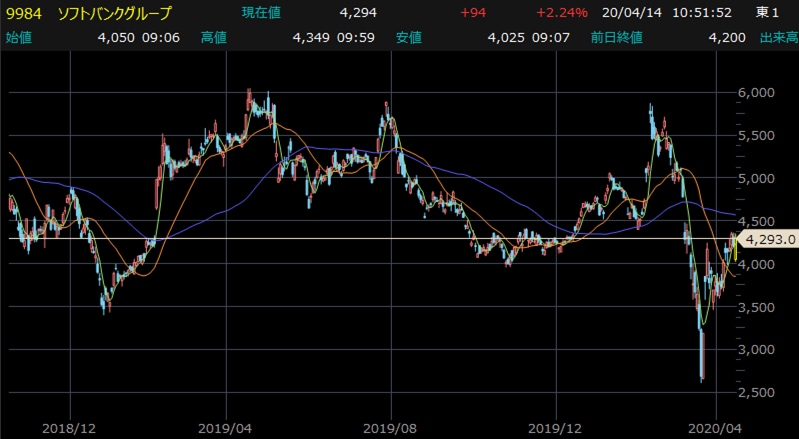799x439 pixels.
Task: Click the 6,000 price axis label
Action: click(757, 93)
